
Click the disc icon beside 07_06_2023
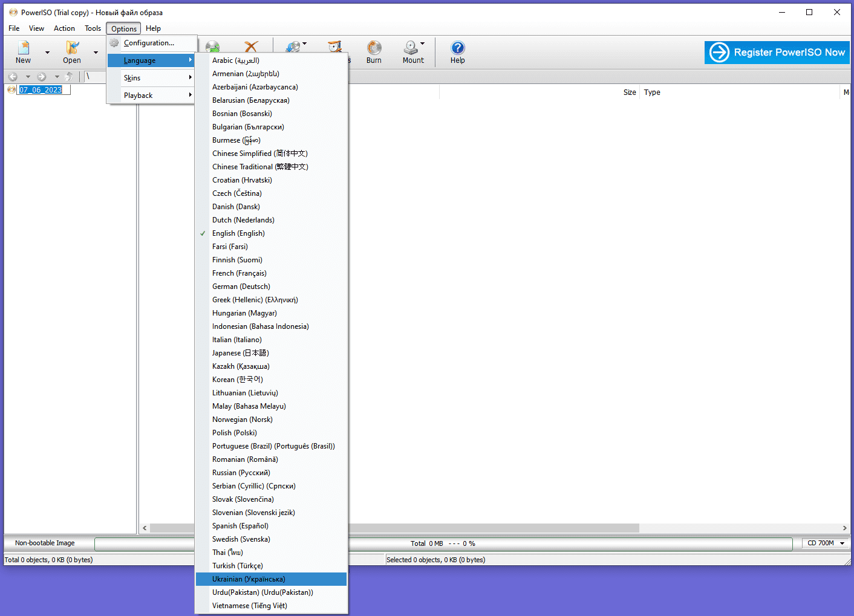(x=11, y=90)
